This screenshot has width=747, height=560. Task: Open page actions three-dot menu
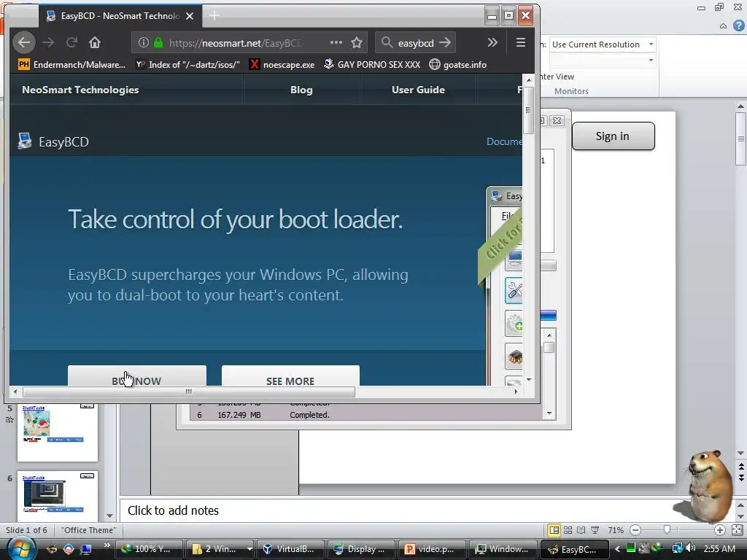(336, 42)
